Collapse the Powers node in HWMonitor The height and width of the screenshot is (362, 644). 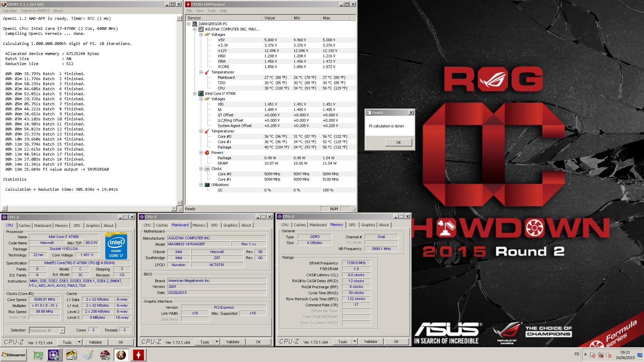coord(201,153)
